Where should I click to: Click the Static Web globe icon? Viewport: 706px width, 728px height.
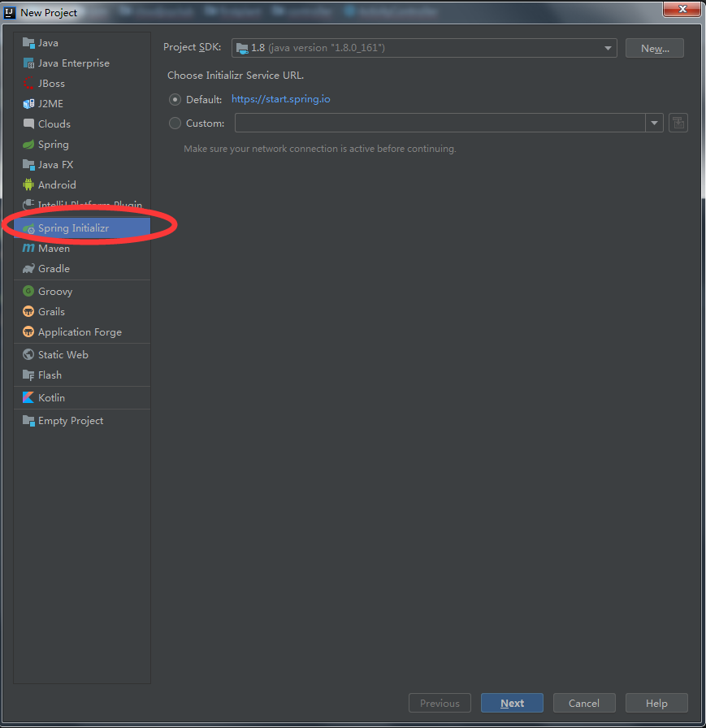pyautogui.click(x=28, y=355)
